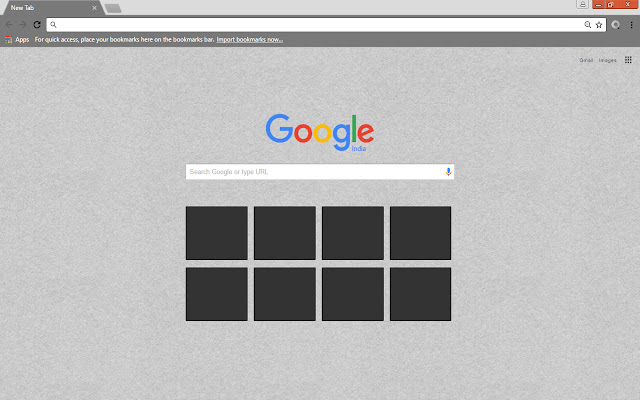Viewport: 640px width, 400px height.
Task: Open the third tile in the bottom row
Action: [353, 294]
